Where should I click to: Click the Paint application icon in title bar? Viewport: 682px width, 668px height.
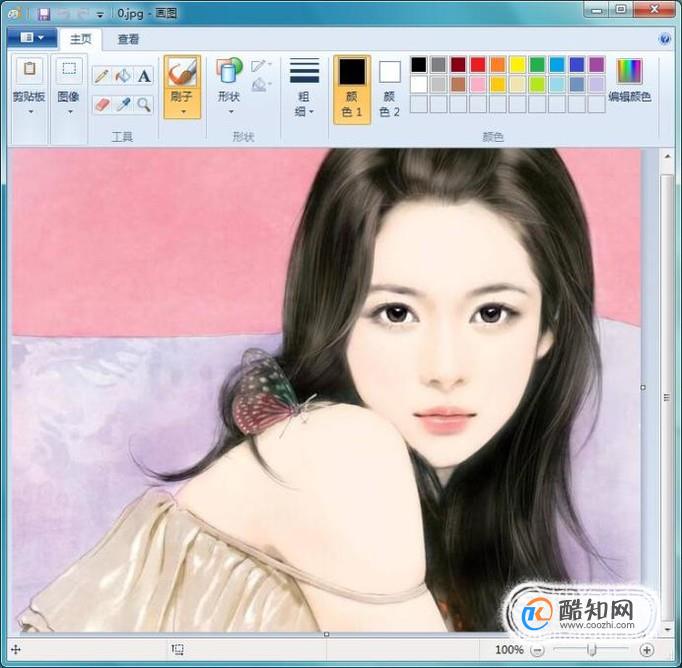coord(14,13)
